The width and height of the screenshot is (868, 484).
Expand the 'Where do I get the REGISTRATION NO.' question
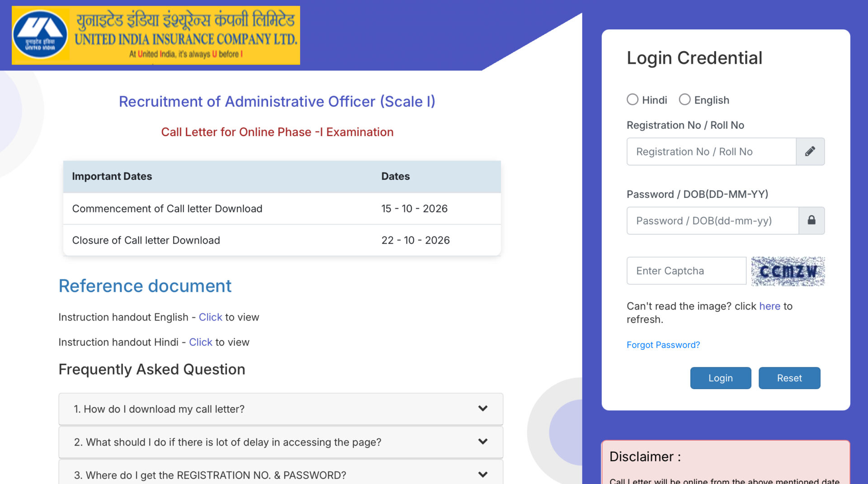click(x=281, y=472)
